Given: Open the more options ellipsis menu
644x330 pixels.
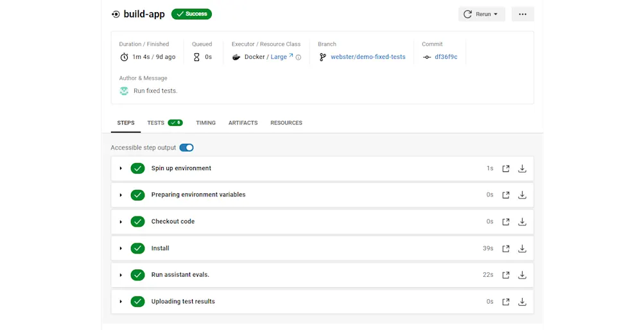Looking at the screenshot, I should pos(523,14).
